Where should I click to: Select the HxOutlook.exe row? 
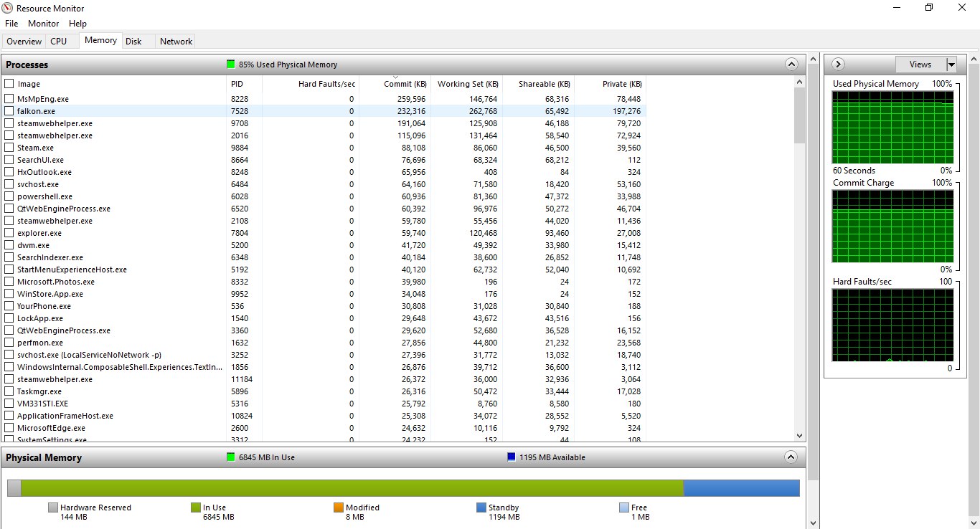point(324,172)
